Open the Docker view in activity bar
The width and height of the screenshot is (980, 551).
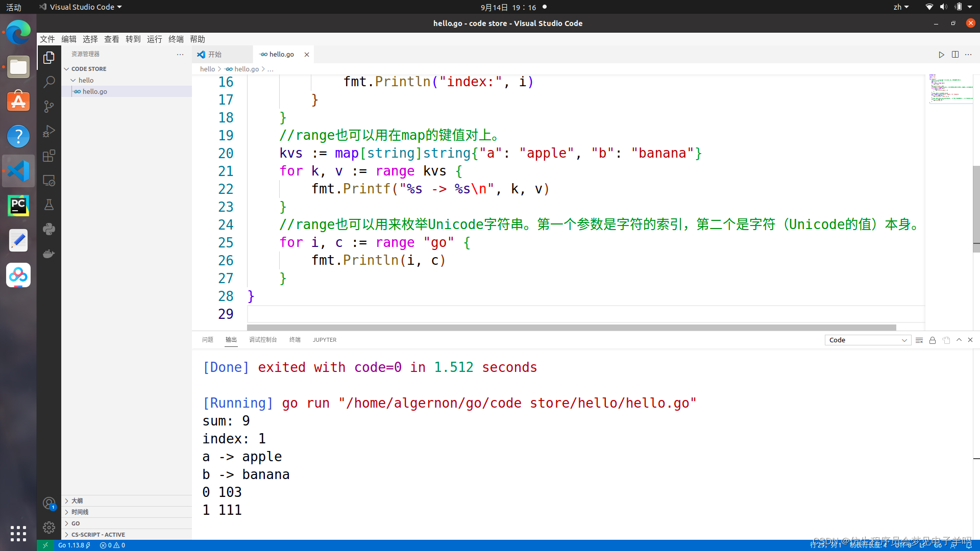tap(49, 254)
